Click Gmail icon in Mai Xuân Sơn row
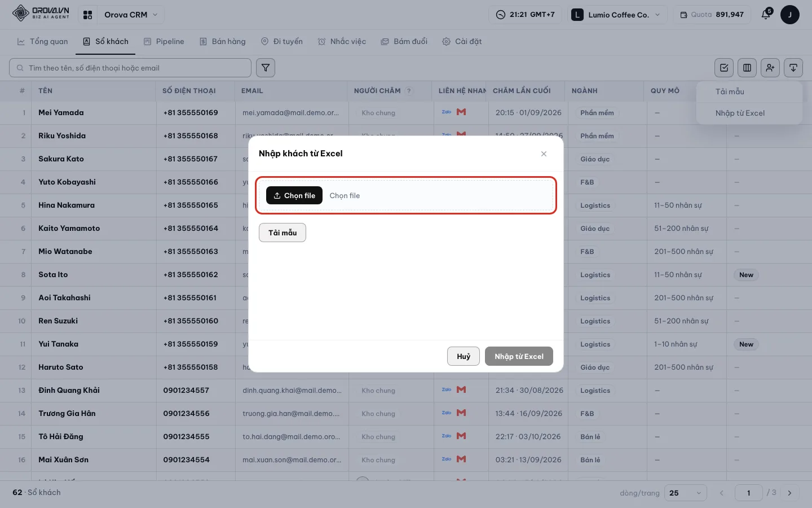Screen dimensions: 812x508 pos(461,459)
